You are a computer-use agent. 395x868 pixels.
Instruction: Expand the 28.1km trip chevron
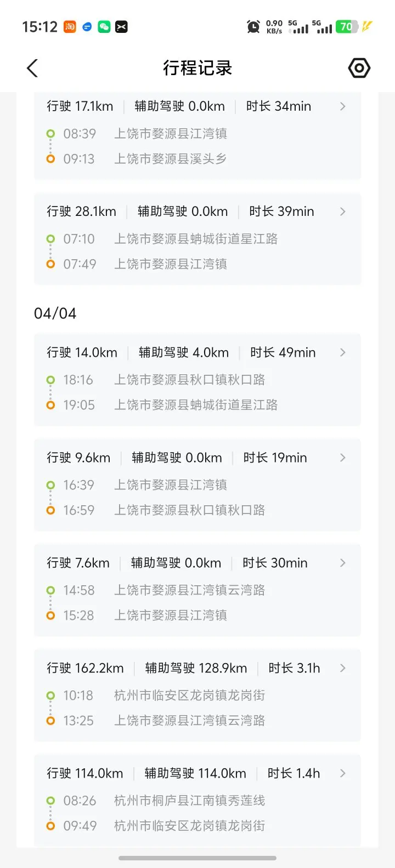[343, 212]
